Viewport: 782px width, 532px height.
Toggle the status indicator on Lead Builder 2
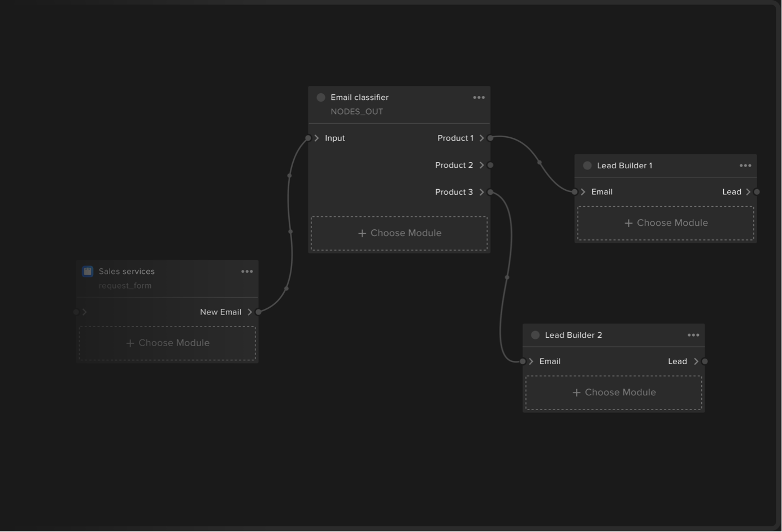pyautogui.click(x=535, y=335)
